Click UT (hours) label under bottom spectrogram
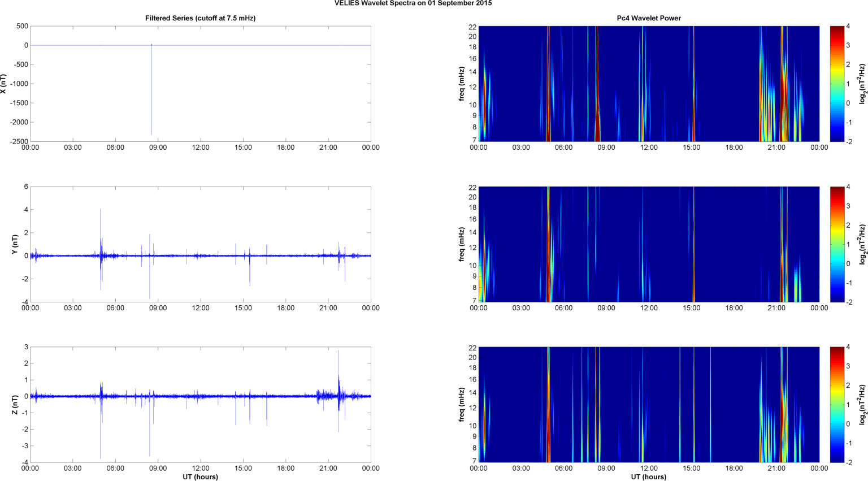The width and height of the screenshot is (868, 481). (x=648, y=476)
